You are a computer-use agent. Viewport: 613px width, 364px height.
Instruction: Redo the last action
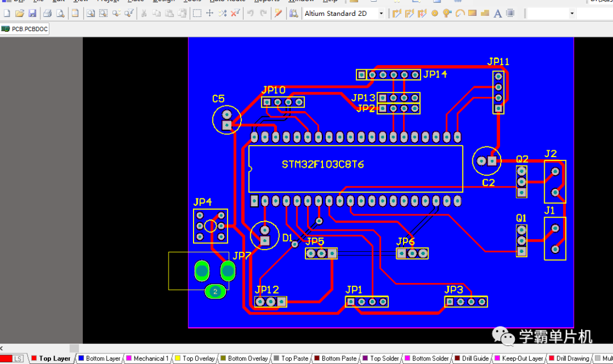263,14
